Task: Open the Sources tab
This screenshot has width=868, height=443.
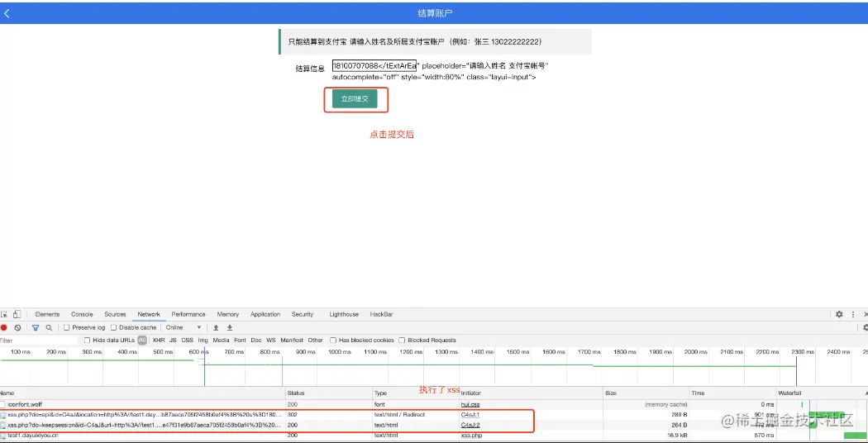Action: point(115,314)
